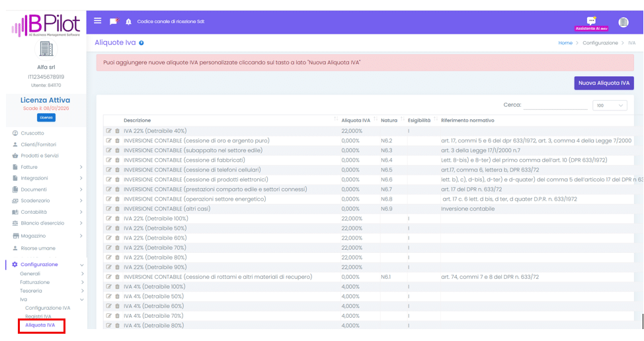Screen dimensions: 644x341
Task: Click the Nuova Aliquota IVA button
Action: pos(604,83)
